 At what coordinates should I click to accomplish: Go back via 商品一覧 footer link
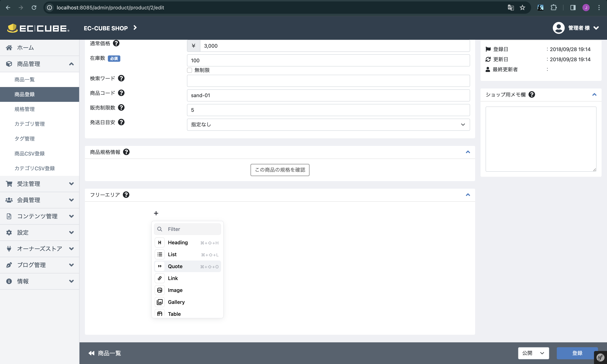tap(105, 353)
